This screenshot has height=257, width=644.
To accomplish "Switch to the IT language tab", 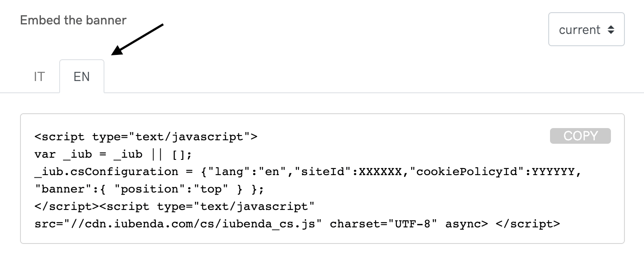I will coord(39,76).
